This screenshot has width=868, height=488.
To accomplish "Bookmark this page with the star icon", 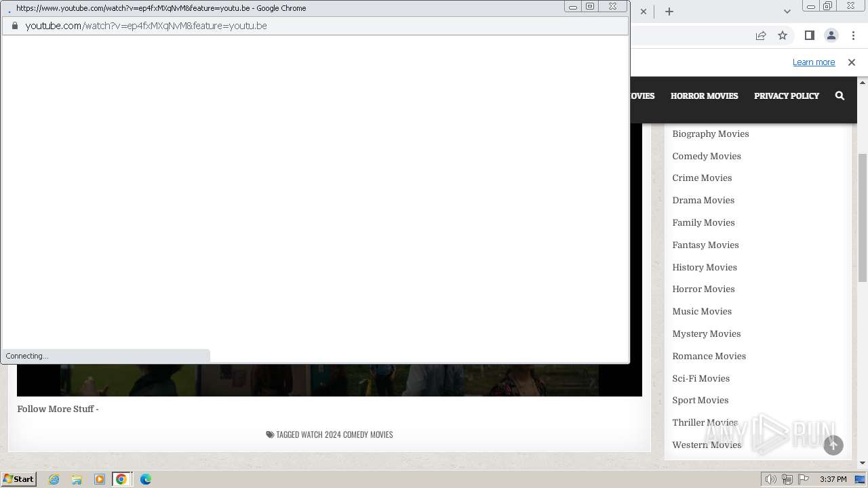I will point(783,35).
